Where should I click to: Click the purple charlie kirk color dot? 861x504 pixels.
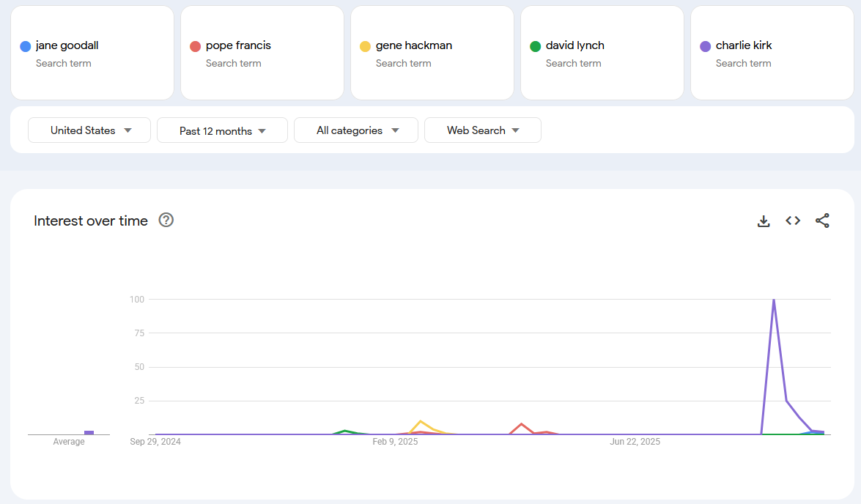click(x=706, y=46)
